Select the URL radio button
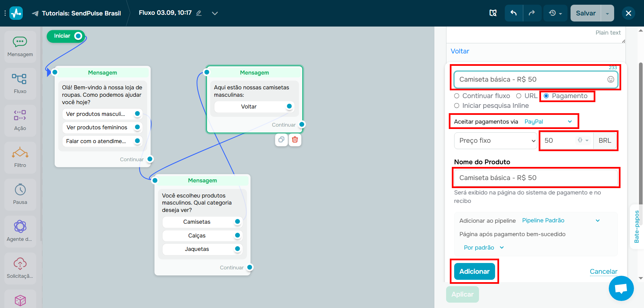Viewport: 644px width, 308px height. coord(519,96)
